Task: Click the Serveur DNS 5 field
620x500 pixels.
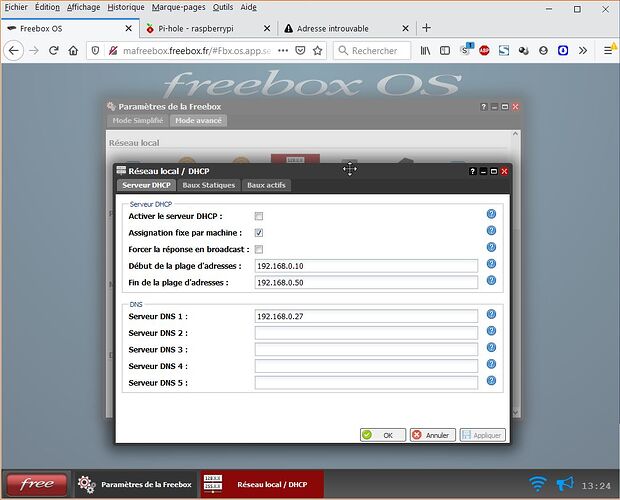Action: (x=366, y=383)
